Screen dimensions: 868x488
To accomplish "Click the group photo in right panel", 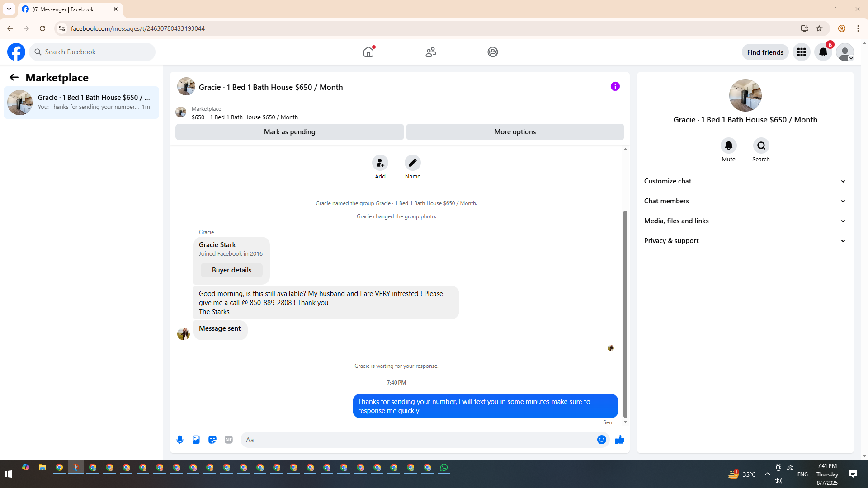I will point(745,95).
